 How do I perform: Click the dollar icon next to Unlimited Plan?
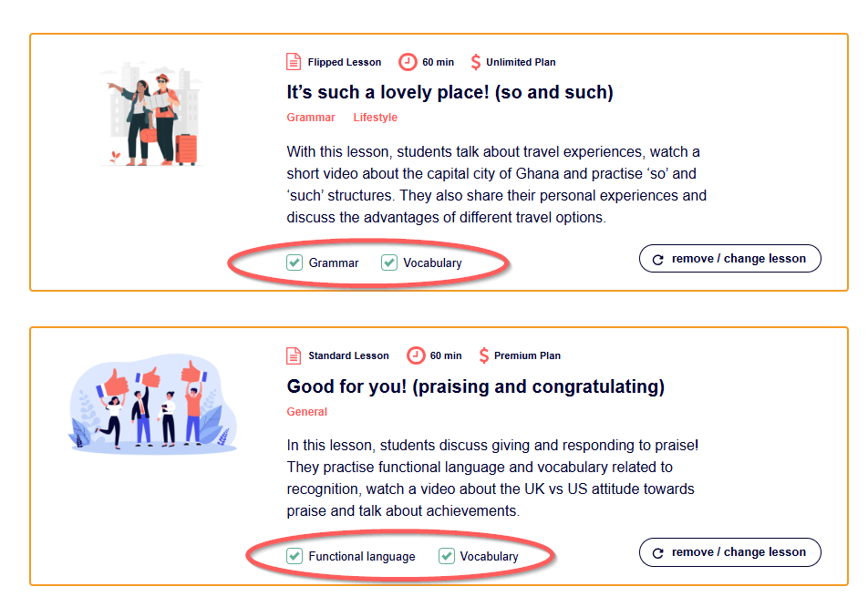(476, 62)
